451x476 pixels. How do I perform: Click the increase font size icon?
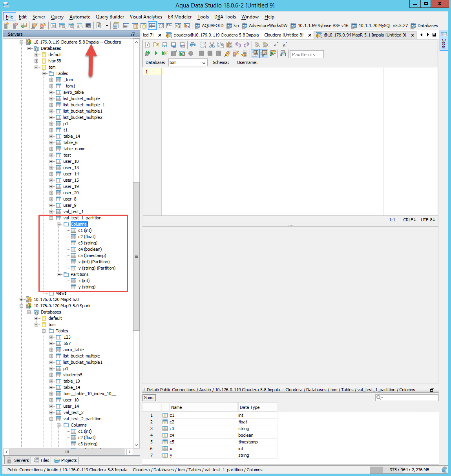[x=285, y=45]
